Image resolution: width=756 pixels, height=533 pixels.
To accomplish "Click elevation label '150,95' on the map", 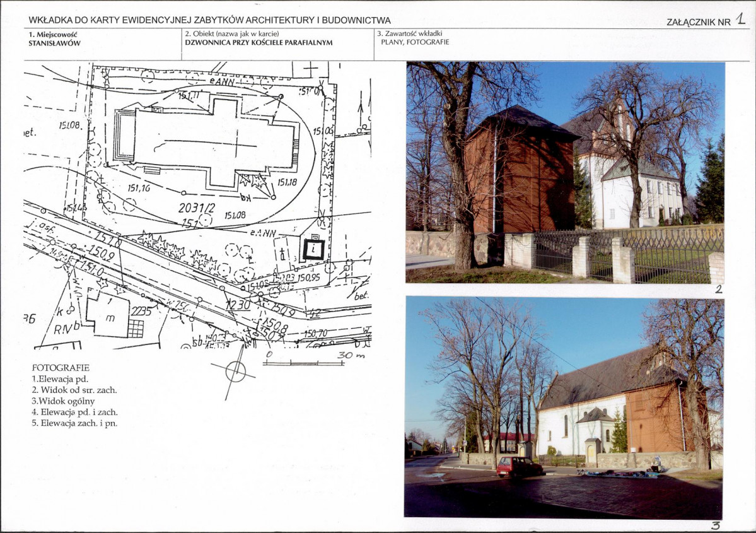I will click(308, 278).
